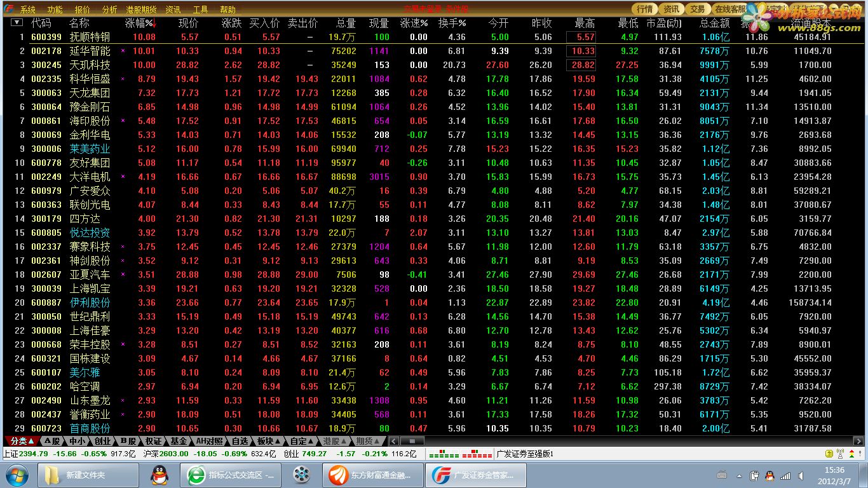Click the antenna connection status icon
Image resolution: width=868 pixels, height=488 pixels.
click(x=840, y=454)
